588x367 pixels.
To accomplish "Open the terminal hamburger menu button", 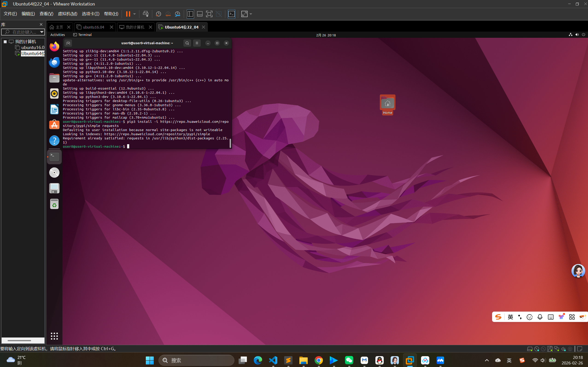I will point(197,43).
